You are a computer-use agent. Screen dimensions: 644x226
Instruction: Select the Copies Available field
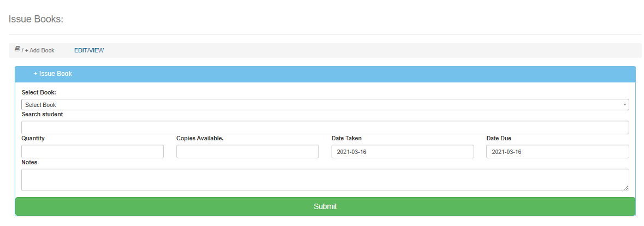(247, 152)
